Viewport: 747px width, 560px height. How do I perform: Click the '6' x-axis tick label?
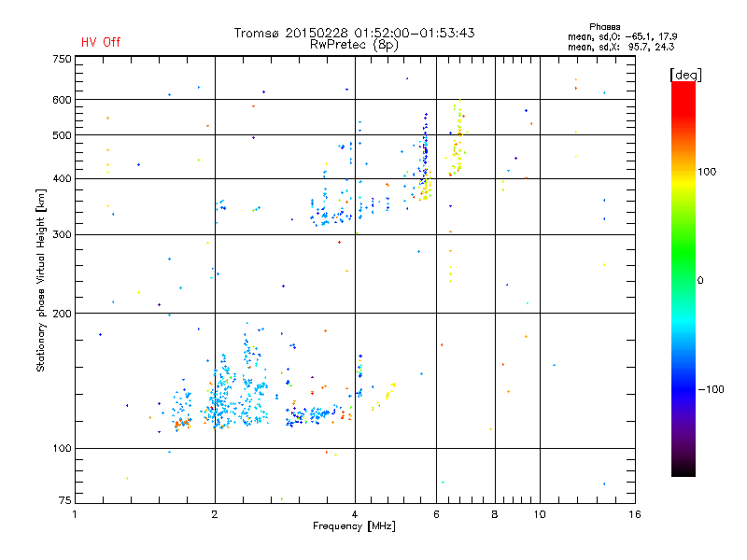pos(436,514)
